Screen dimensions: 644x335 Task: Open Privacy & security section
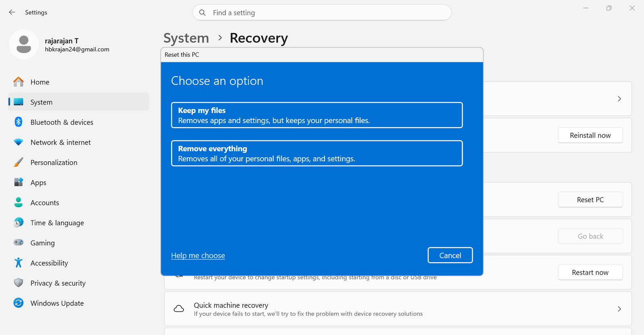78,283
